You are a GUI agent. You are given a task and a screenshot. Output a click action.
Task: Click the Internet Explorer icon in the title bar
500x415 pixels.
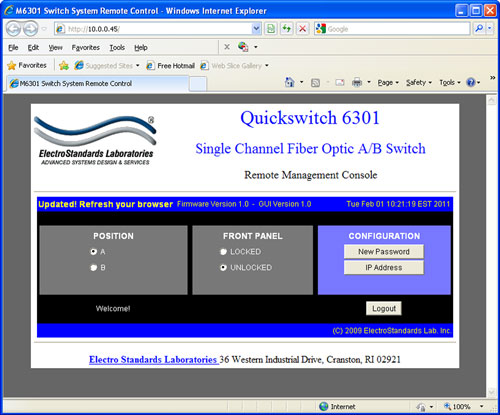9,11
